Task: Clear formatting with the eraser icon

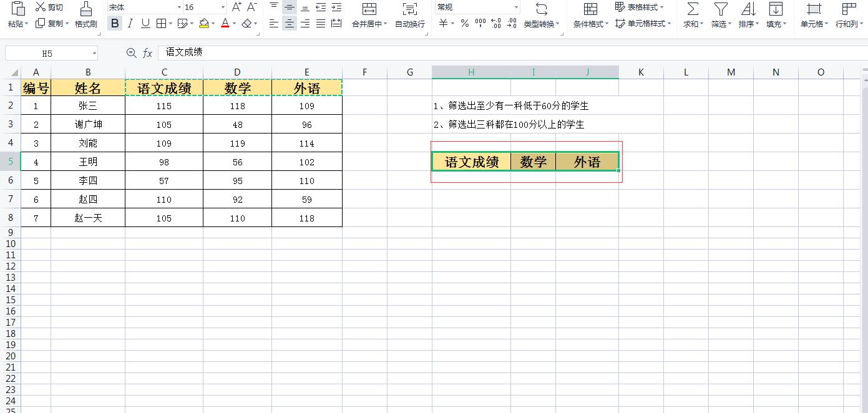Action: tap(246, 23)
